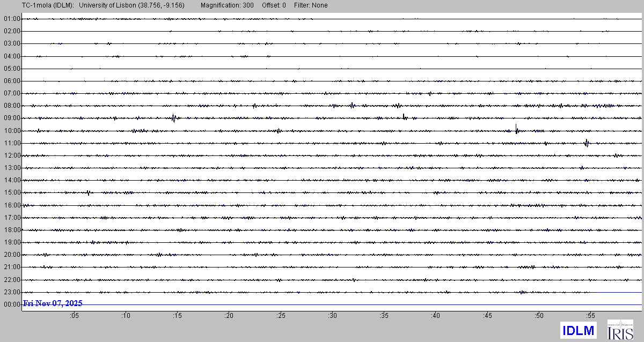Click the spike near :55 on the 11:00 trace
Viewport: 644px width, 342px height.
point(587,143)
